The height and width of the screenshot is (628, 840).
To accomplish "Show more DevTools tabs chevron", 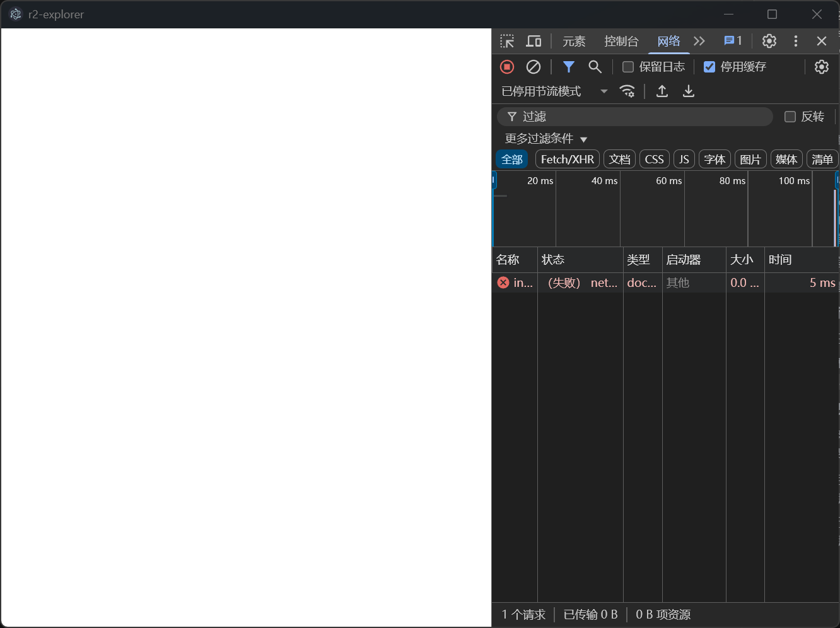I will [699, 41].
